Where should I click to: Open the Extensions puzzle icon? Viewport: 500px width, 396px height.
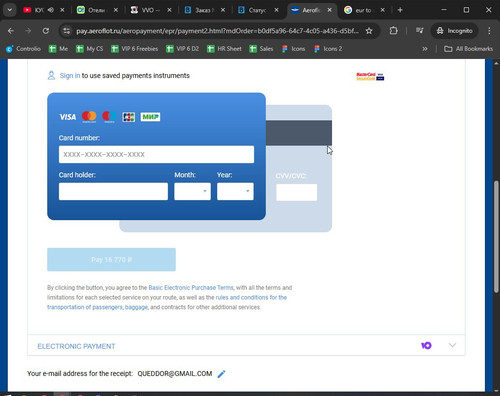click(393, 31)
